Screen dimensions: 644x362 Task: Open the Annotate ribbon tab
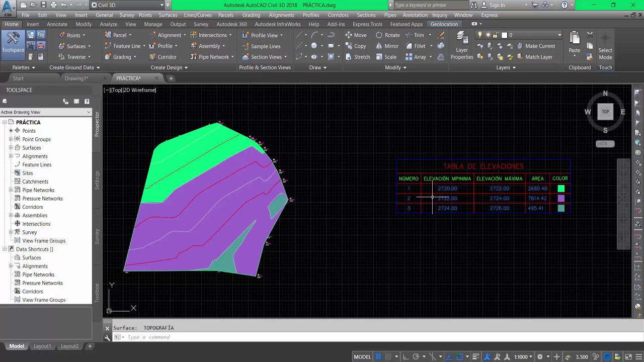click(57, 24)
